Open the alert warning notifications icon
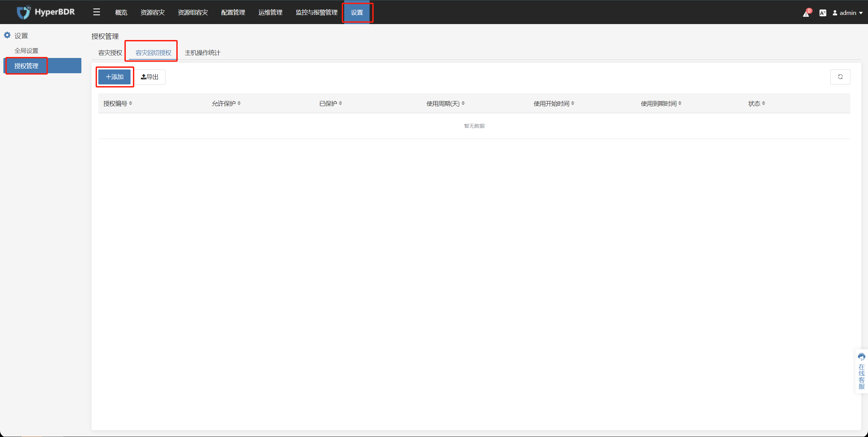The width and height of the screenshot is (868, 437). click(x=806, y=14)
